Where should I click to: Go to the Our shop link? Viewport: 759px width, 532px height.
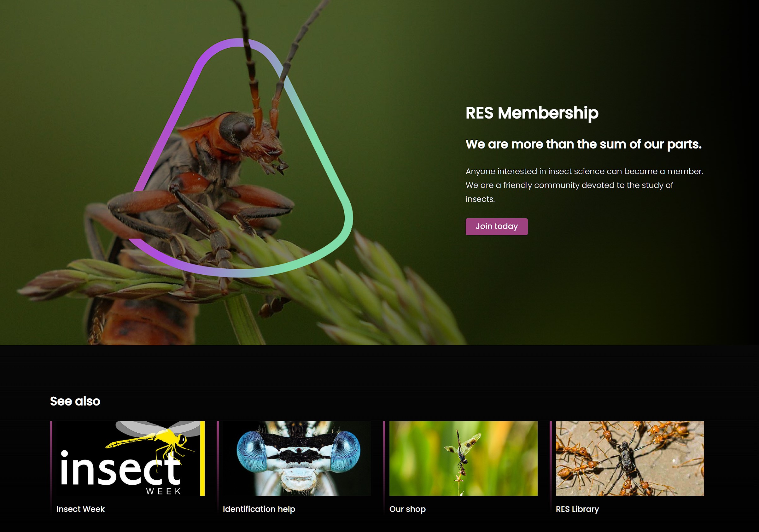[407, 509]
